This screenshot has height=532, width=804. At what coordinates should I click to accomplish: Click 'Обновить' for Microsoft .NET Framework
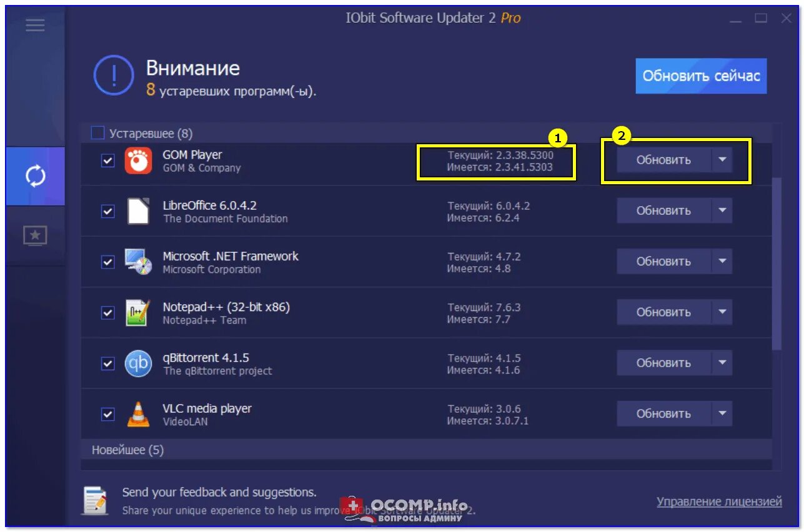pos(663,261)
